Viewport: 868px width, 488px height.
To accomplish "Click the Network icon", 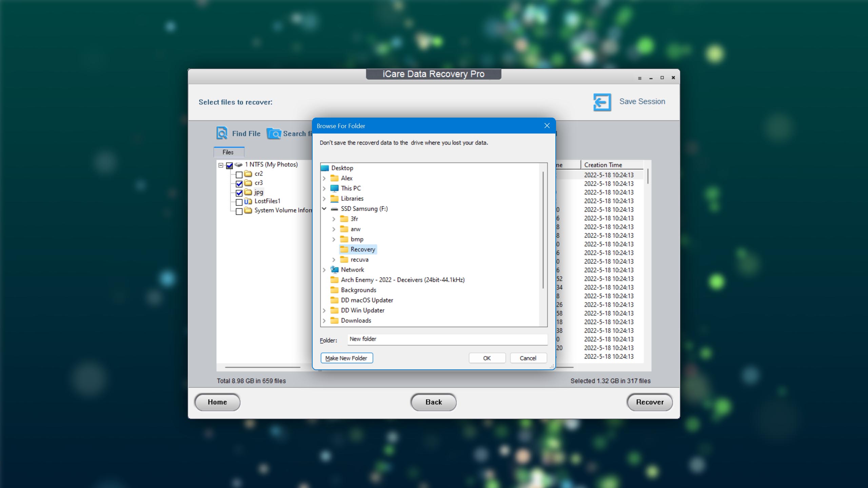I will tap(334, 269).
